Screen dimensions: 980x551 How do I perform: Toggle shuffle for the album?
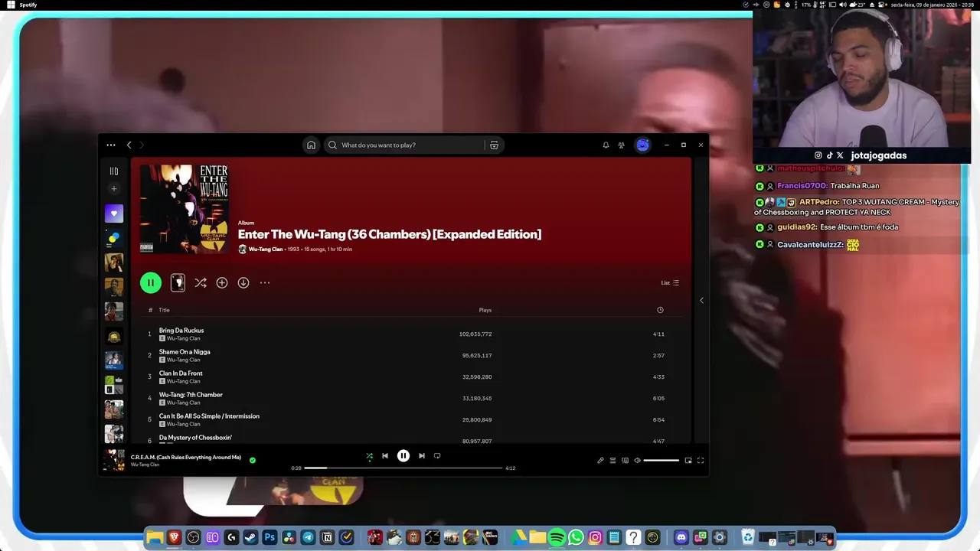pyautogui.click(x=201, y=282)
